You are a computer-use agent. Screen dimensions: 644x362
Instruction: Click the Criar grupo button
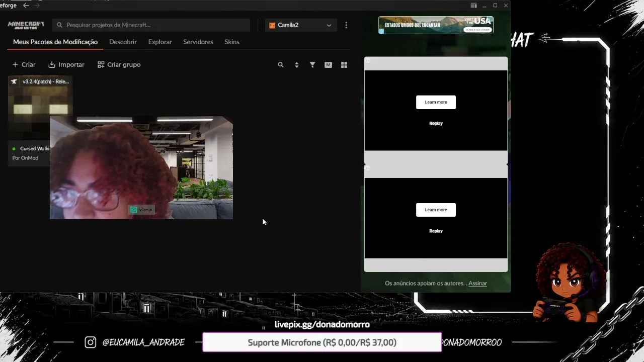coord(119,65)
